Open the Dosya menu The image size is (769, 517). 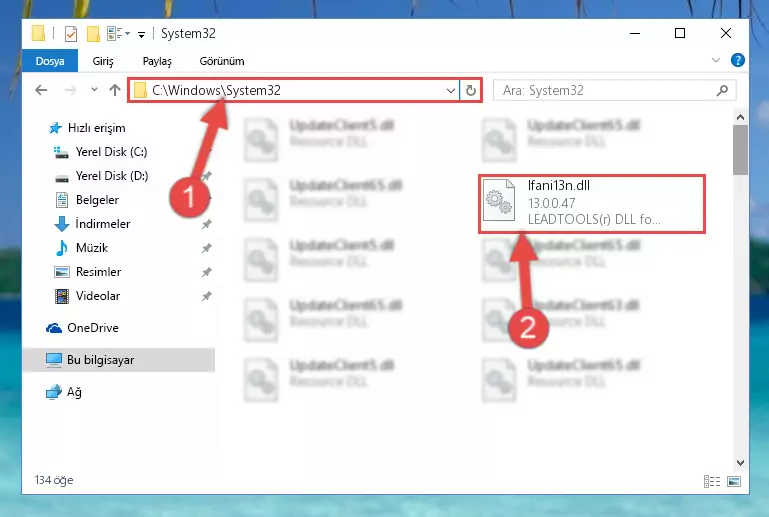pos(50,61)
